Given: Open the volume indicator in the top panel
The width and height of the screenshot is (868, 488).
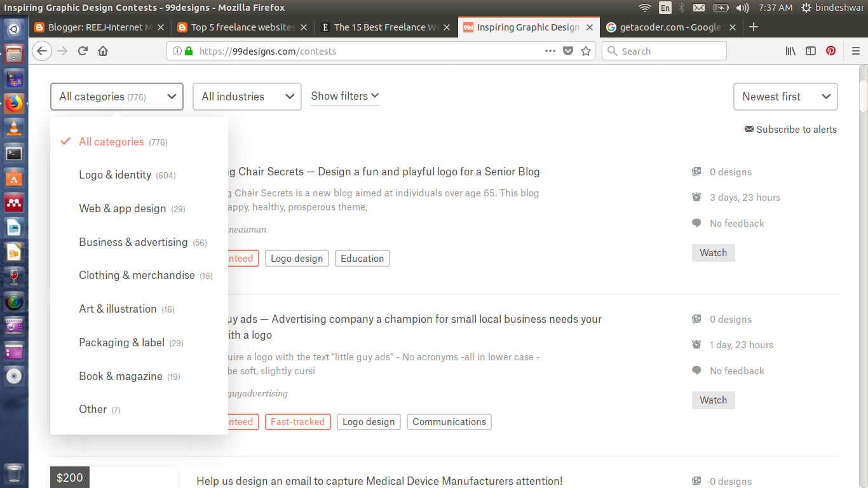Looking at the screenshot, I should (x=742, y=8).
